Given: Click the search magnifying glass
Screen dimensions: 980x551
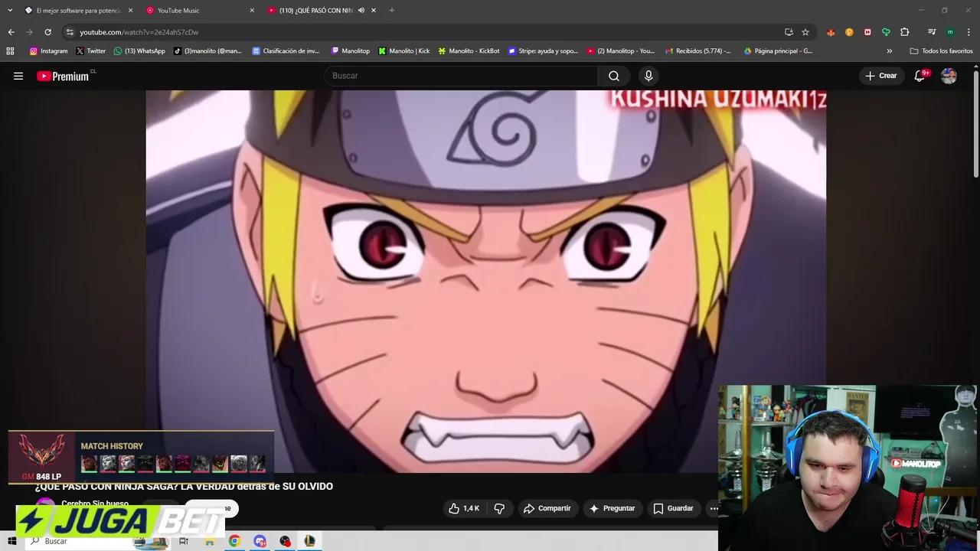Looking at the screenshot, I should coord(614,75).
